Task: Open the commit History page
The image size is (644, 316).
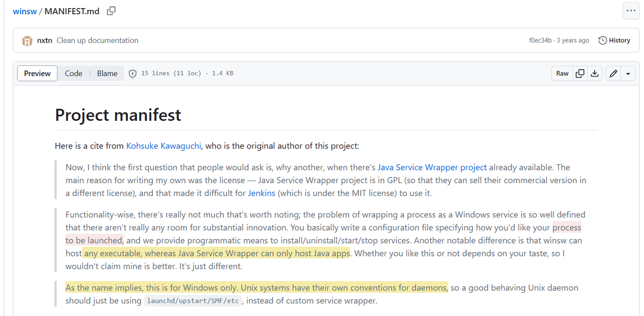Action: point(614,40)
